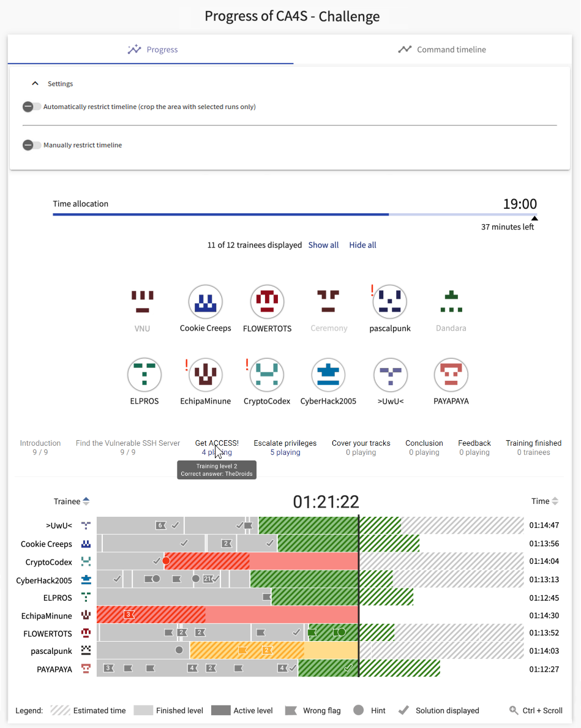This screenshot has height=728, width=581.
Task: Switch to Command timeline tab
Action: coord(442,50)
